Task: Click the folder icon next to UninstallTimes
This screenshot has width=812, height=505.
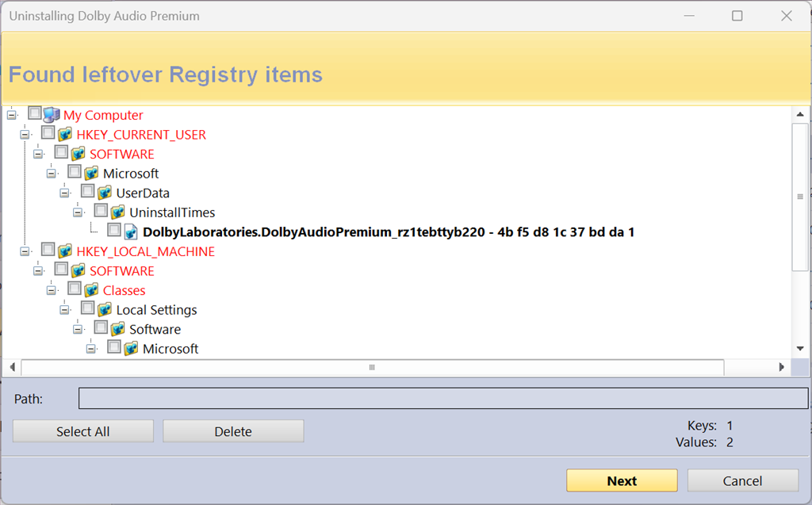Action: pos(117,212)
